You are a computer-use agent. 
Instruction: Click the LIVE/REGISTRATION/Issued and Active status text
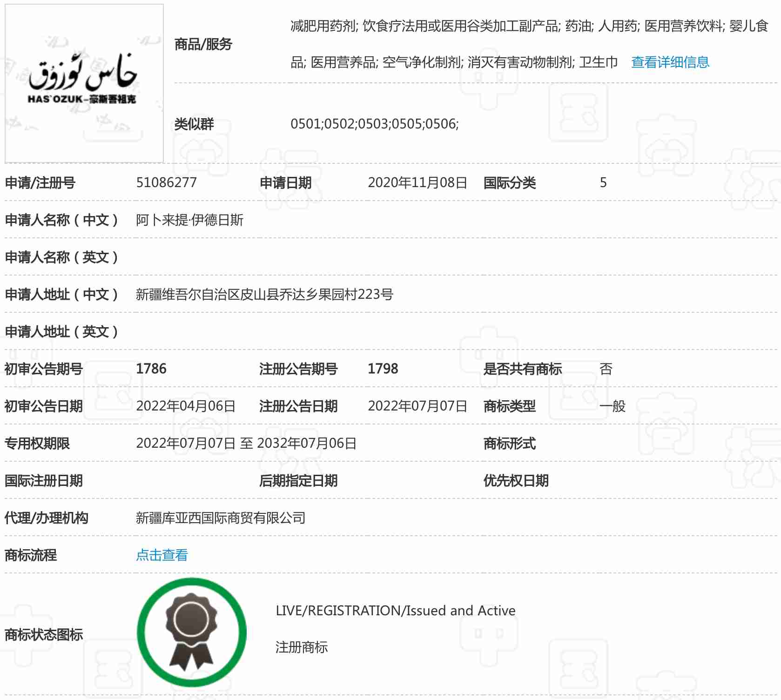coord(395,610)
